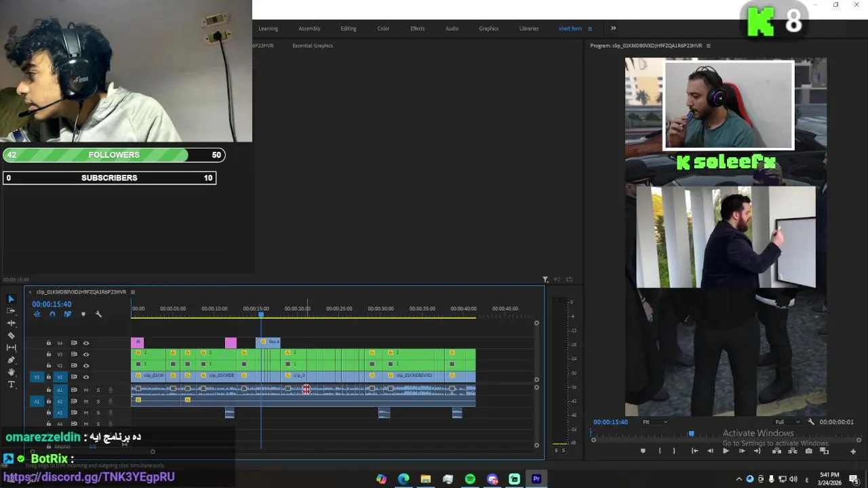Toggle A2 track targeting button
Image resolution: width=868 pixels, height=488 pixels.
pyautogui.click(x=60, y=401)
